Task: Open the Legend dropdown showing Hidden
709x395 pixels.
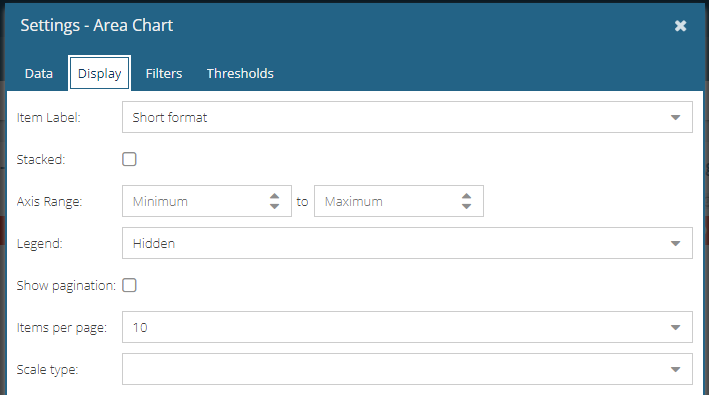Action: 407,243
